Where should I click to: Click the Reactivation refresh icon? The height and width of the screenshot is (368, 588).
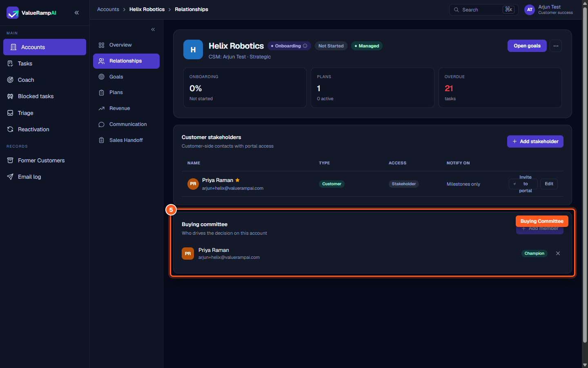coord(10,129)
